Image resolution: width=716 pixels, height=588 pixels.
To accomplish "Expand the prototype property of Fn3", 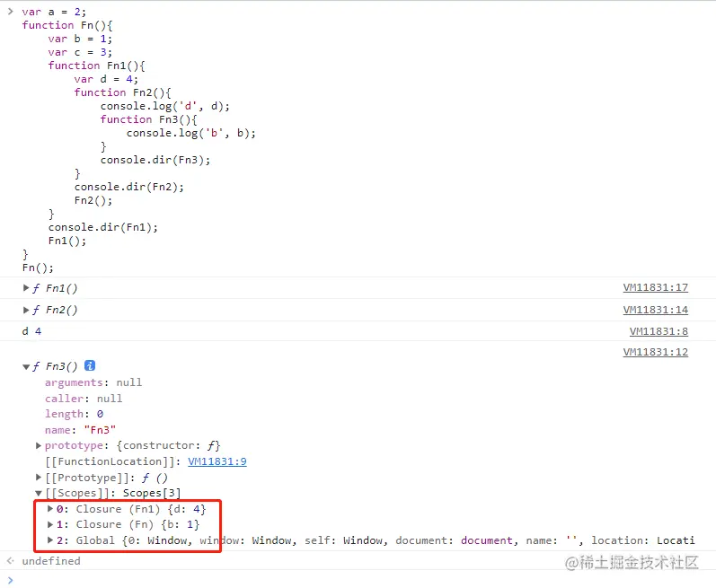I will (x=39, y=445).
